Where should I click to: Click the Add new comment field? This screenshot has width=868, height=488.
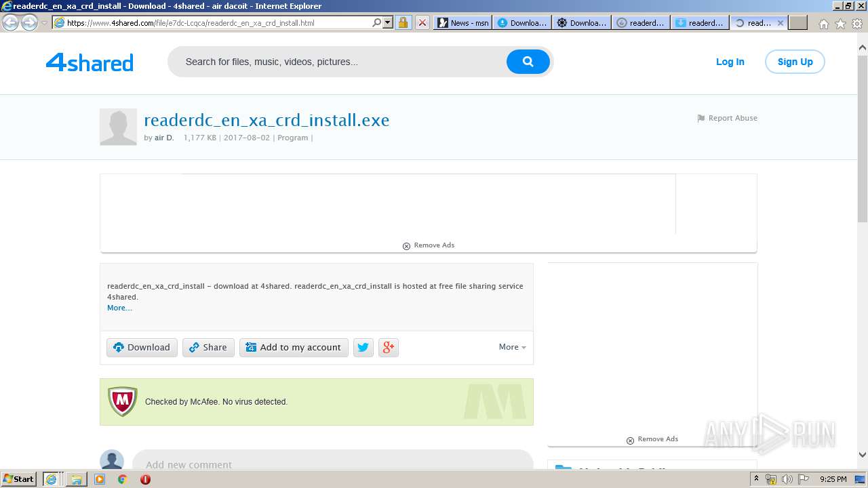332,464
